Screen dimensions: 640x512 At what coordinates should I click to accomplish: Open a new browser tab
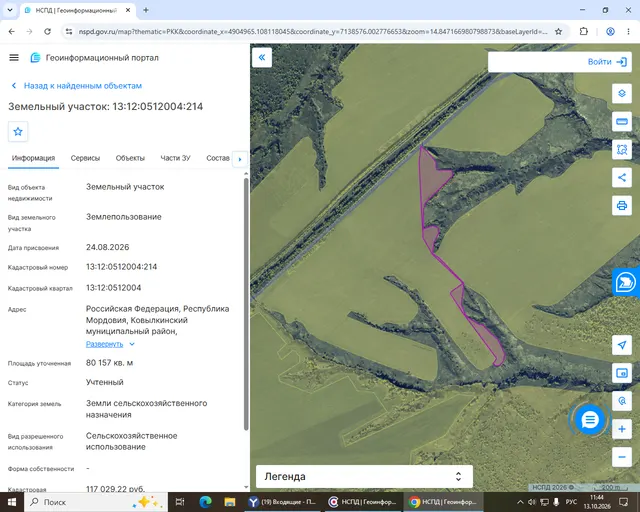click(146, 10)
